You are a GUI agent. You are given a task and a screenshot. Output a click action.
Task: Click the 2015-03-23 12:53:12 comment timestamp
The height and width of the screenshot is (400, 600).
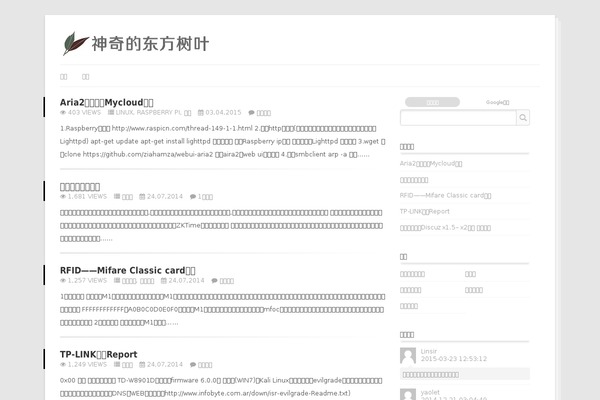(454, 359)
